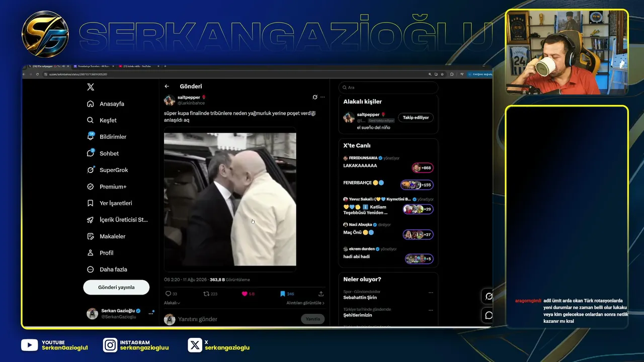Open the Bildirimler bell icon
644x362 pixels.
point(91,136)
